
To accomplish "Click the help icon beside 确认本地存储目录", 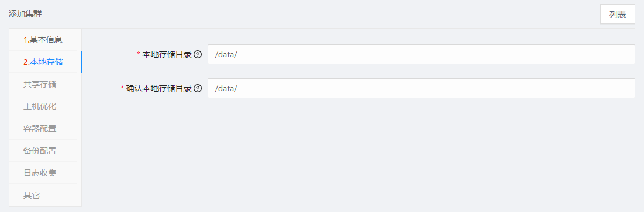I will click(198, 88).
